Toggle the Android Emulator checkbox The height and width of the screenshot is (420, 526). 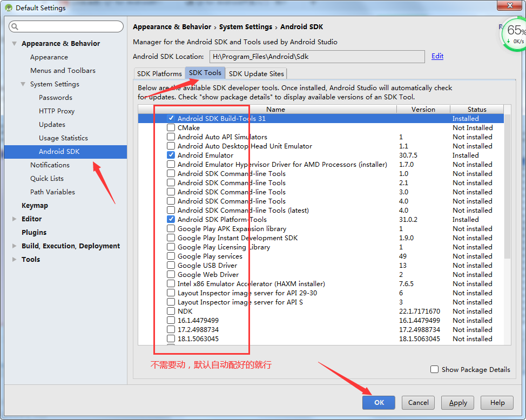tap(171, 155)
